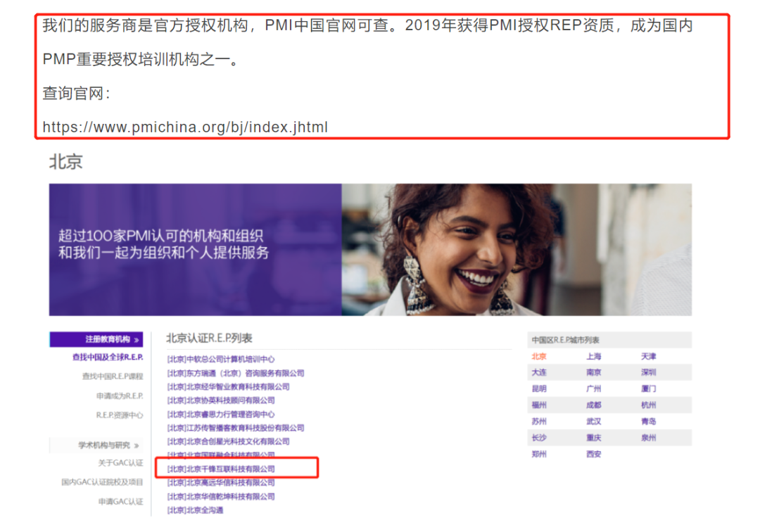Open 关于GAC认证 sidebar item

(121, 463)
